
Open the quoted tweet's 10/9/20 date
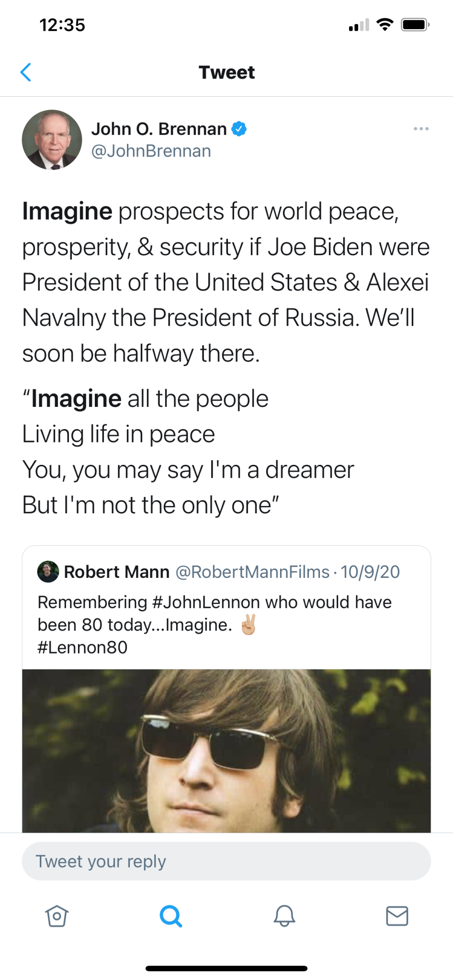(370, 572)
